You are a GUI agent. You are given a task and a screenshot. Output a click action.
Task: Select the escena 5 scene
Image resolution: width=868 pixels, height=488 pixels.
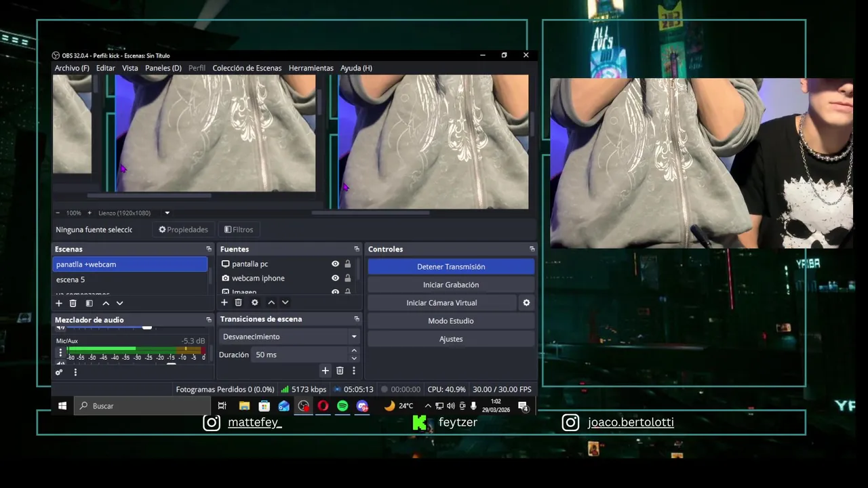click(130, 279)
